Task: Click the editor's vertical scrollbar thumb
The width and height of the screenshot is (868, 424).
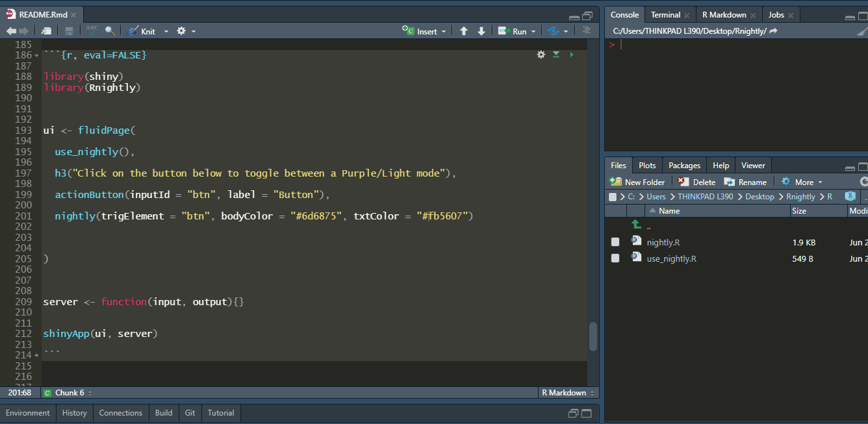Action: (x=593, y=336)
